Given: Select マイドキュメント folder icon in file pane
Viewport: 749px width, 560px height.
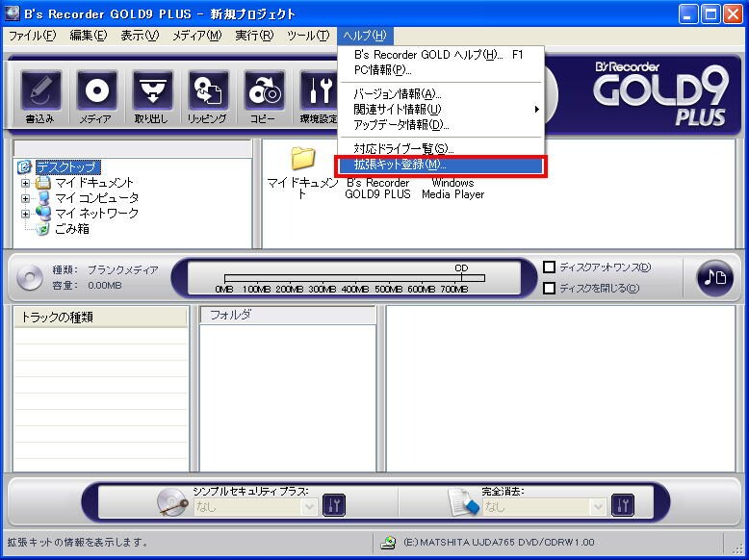Looking at the screenshot, I should pyautogui.click(x=303, y=159).
